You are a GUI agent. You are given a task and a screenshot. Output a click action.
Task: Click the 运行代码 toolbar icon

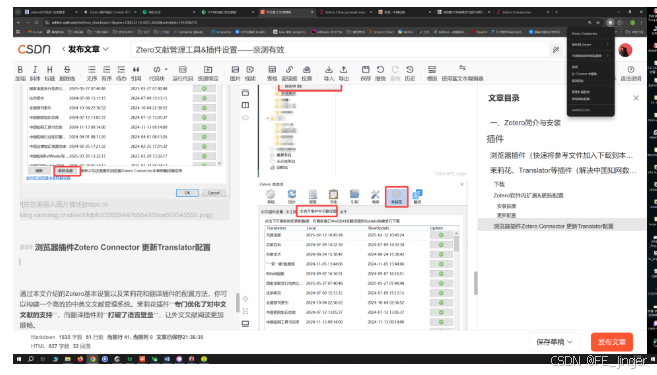[x=183, y=73]
